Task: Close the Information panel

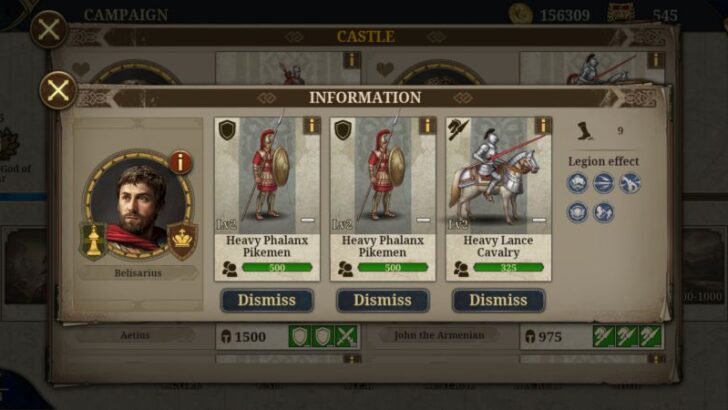Action: pos(58,91)
